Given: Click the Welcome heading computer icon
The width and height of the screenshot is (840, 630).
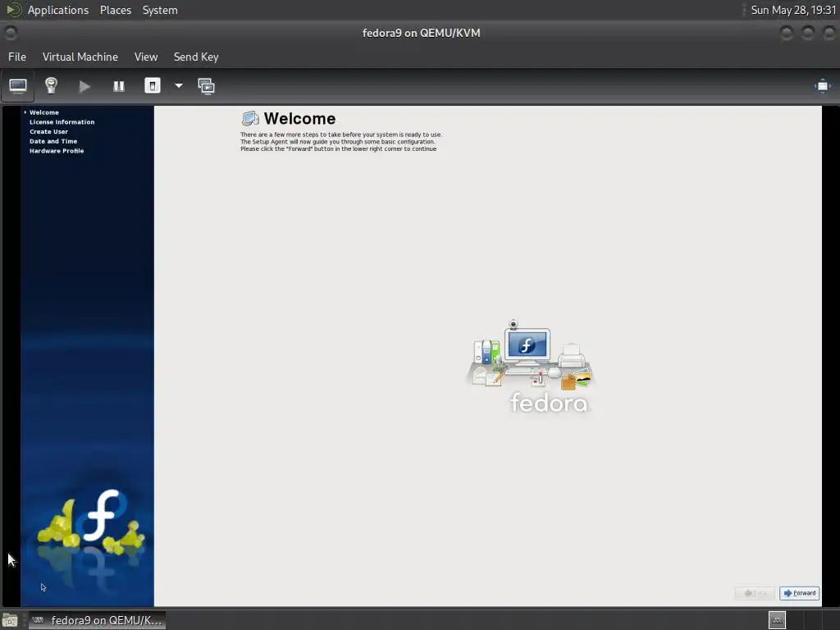Looking at the screenshot, I should tap(250, 118).
